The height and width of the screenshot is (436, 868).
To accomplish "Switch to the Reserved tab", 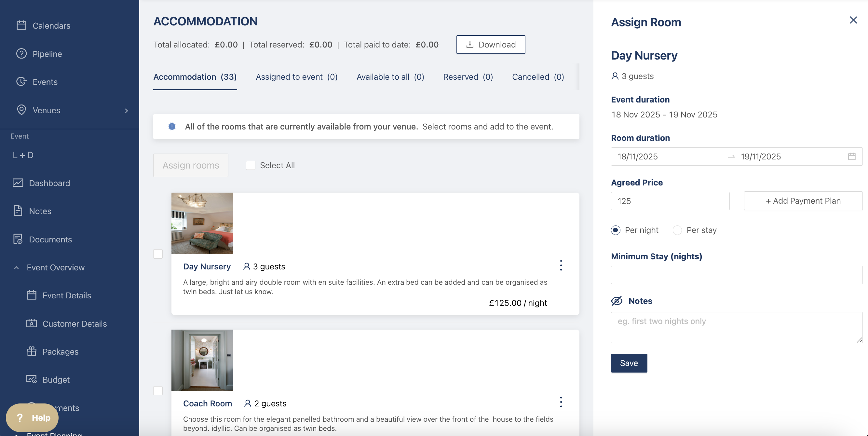I will point(468,77).
